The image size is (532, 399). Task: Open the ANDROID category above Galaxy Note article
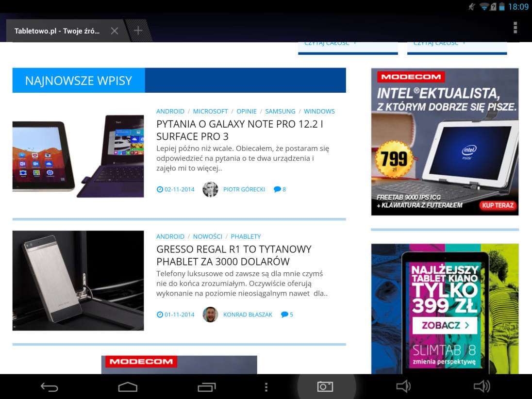click(170, 111)
